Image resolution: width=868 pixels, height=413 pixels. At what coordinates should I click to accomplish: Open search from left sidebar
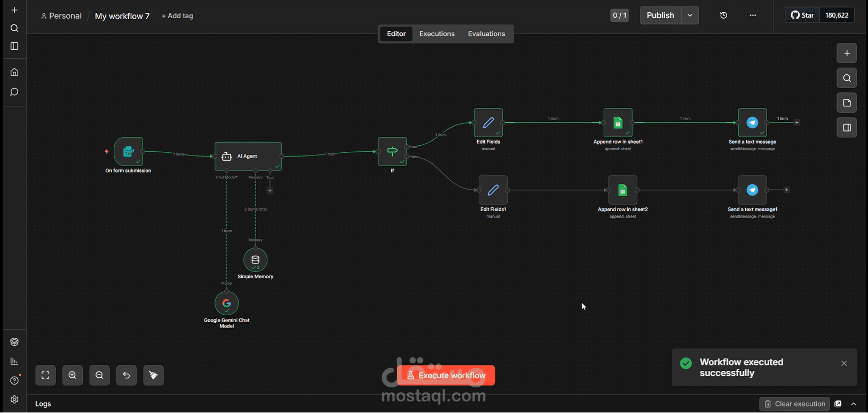pyautogui.click(x=14, y=28)
